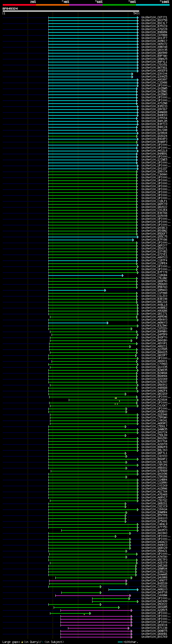Screen dimensions: 172x644
Task: Select label UniRef100_A3LYA3
Action: 154,462
